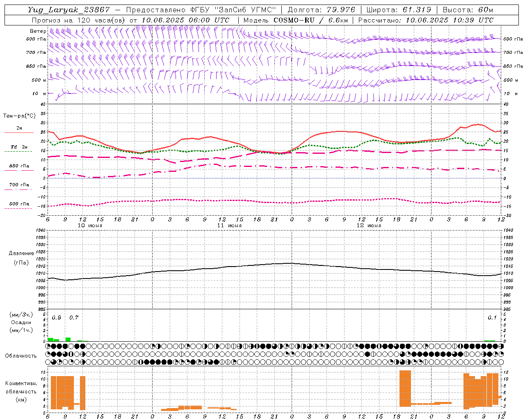Click the (гПа) unit label under Давление
This screenshot has height=420, width=525.
(x=21, y=263)
